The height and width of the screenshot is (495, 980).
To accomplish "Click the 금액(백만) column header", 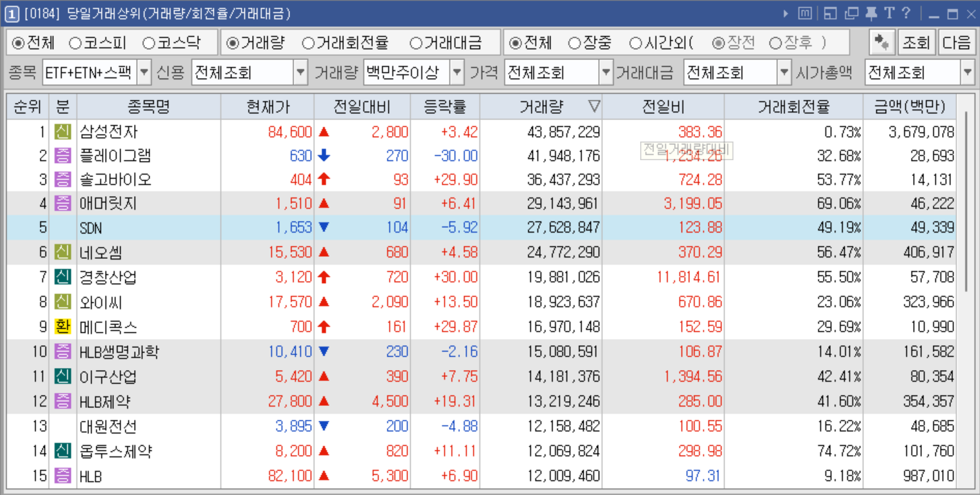I will [910, 106].
